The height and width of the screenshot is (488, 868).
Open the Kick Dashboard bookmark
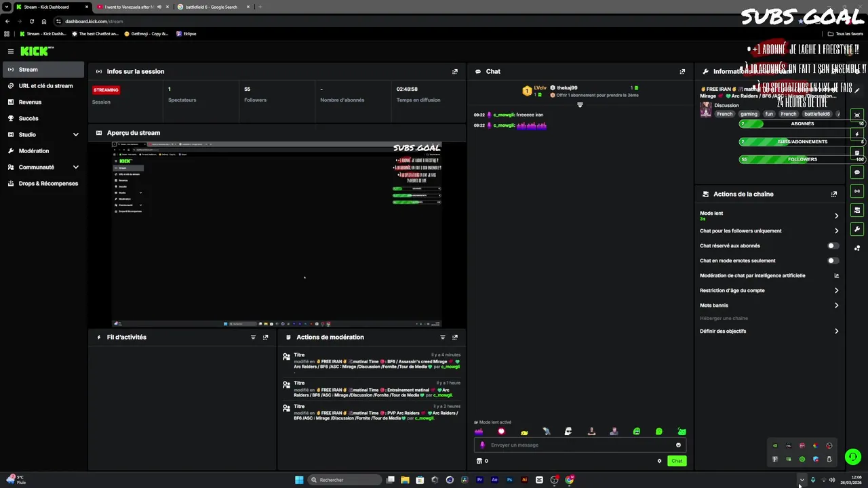coord(43,33)
